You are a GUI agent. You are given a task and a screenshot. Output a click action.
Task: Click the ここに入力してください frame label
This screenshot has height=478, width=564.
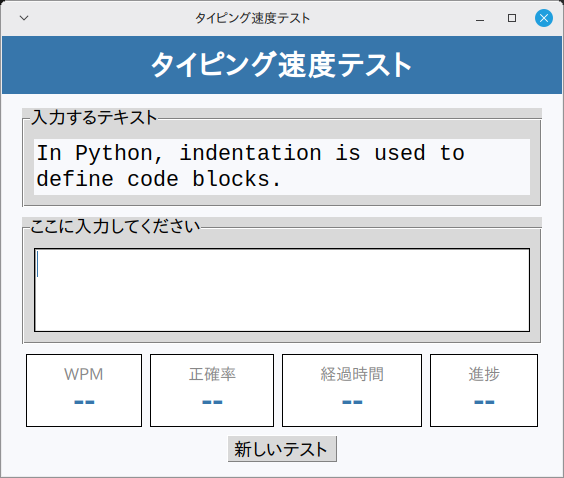pyautogui.click(x=115, y=227)
